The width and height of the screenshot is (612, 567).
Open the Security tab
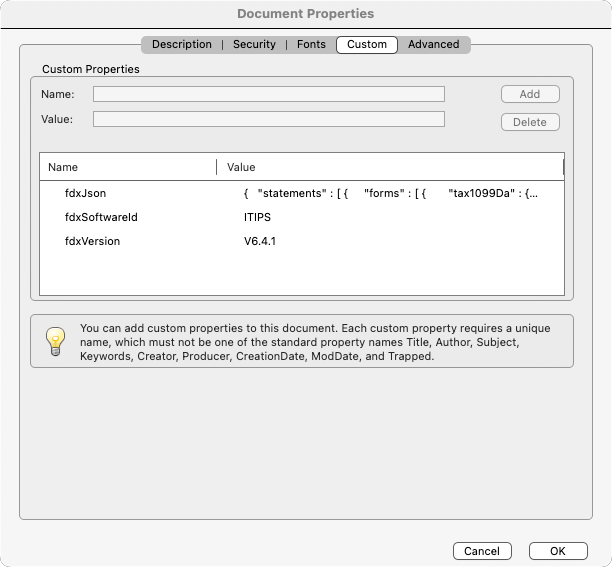coord(254,44)
